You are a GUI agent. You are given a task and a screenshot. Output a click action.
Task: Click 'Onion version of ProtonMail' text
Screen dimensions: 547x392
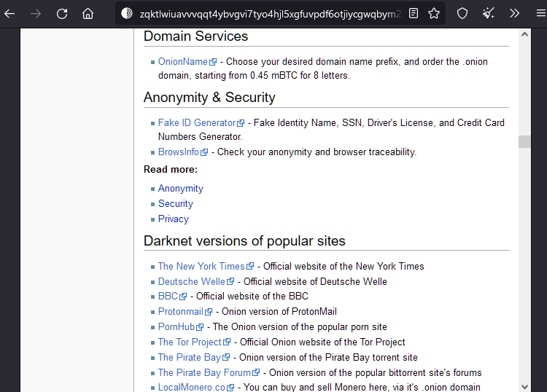(279, 312)
